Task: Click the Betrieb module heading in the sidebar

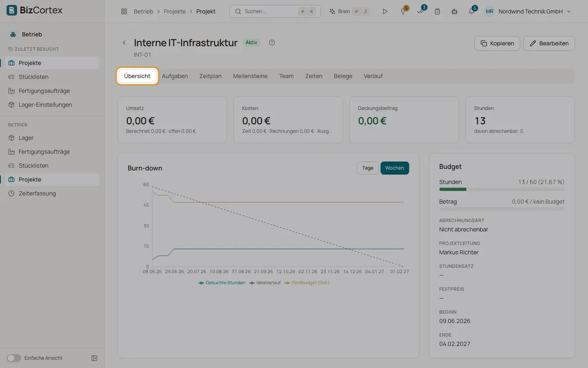Action: point(32,34)
